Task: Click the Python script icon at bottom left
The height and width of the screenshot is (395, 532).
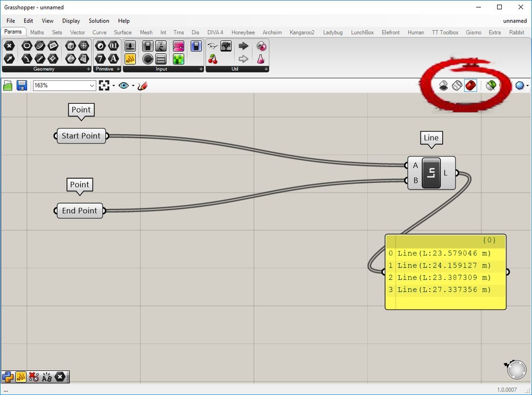Action: pyautogui.click(x=8, y=377)
